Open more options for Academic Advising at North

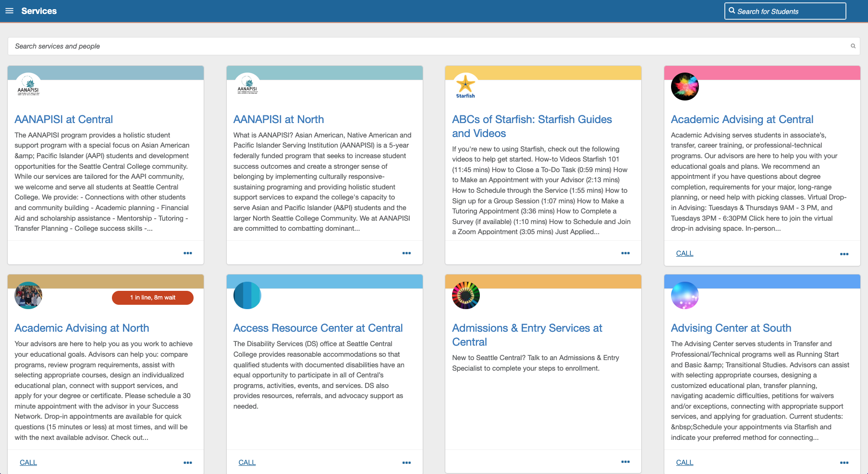(x=188, y=462)
